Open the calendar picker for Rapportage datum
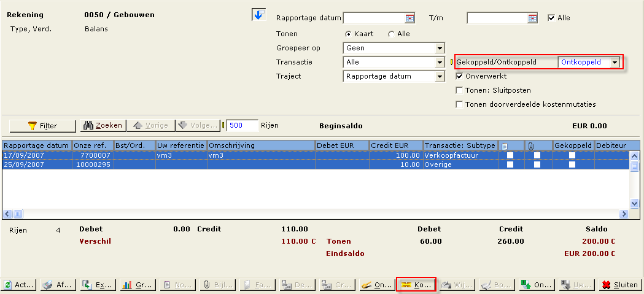Screen dimensions: 644x294 (x=409, y=18)
